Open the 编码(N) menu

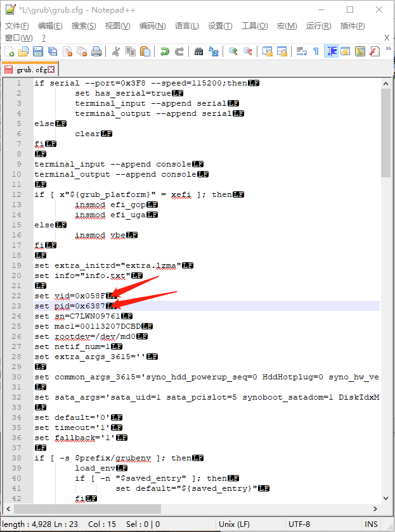point(153,26)
